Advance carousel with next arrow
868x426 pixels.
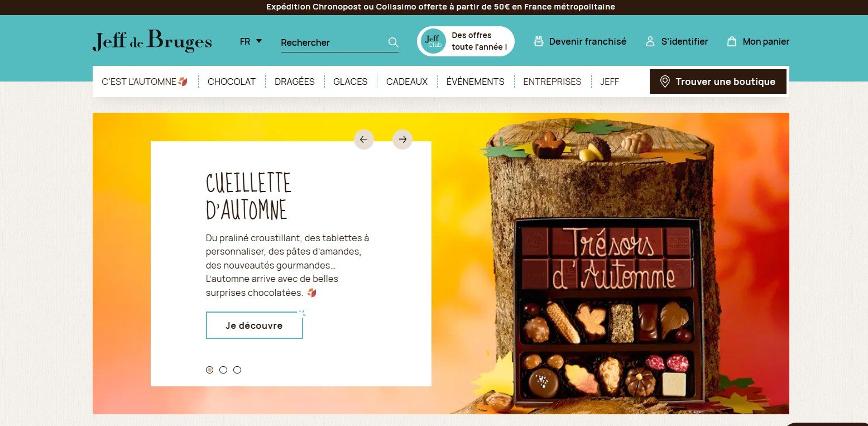coord(402,140)
